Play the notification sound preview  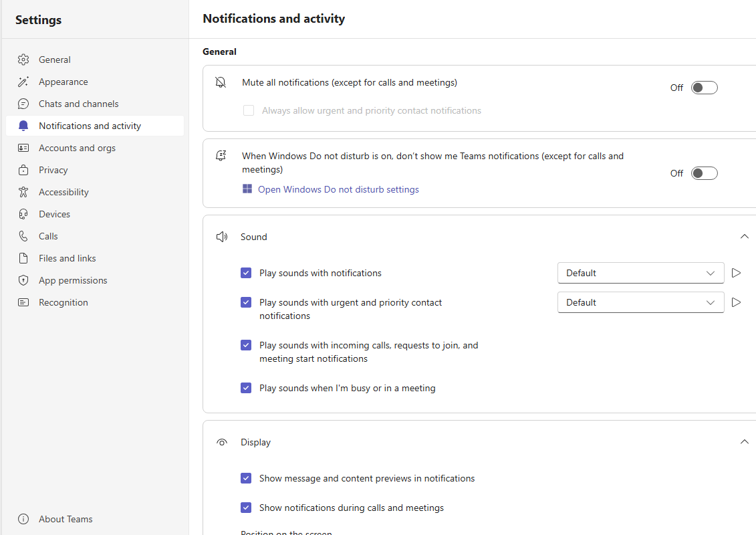(736, 273)
